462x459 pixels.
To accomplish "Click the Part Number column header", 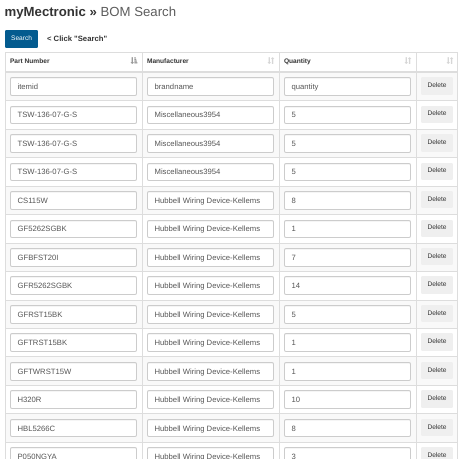I will (74, 62).
